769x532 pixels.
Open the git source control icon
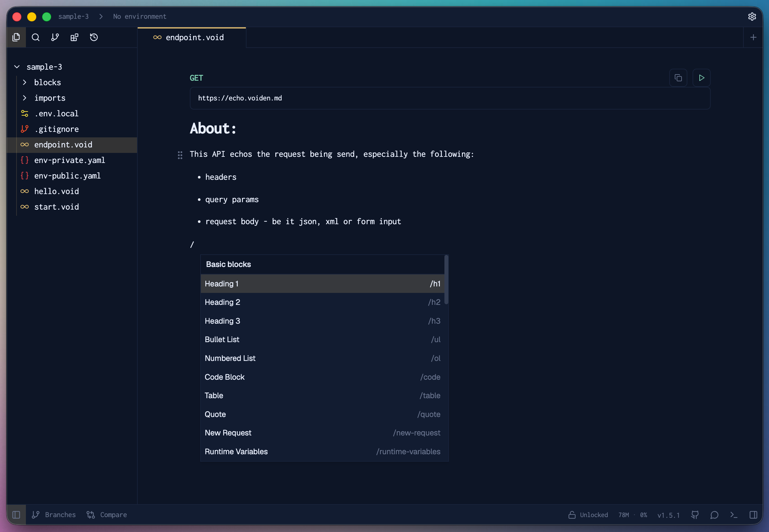[55, 37]
